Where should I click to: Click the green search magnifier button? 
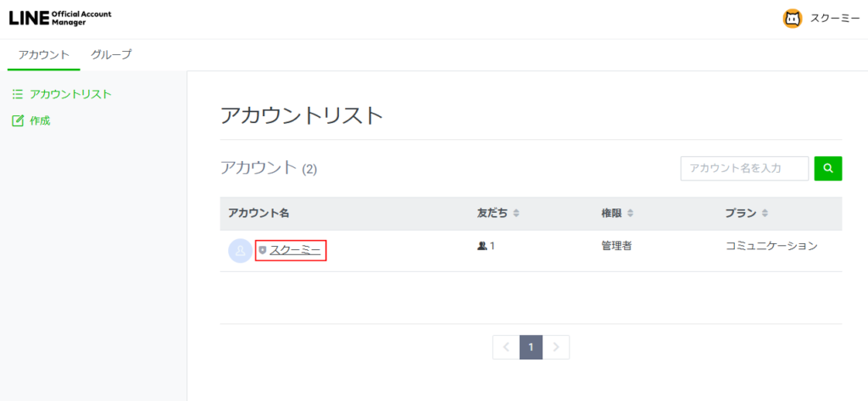tap(828, 169)
